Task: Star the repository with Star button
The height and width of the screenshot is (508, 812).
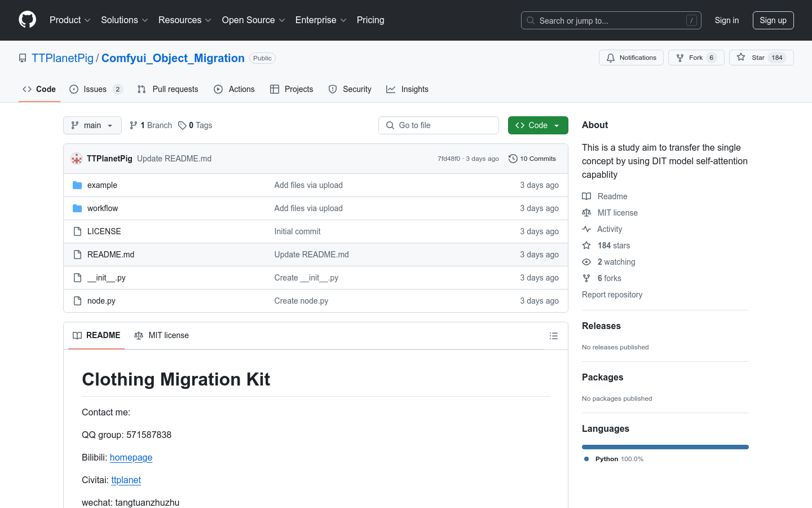Action: click(x=761, y=58)
